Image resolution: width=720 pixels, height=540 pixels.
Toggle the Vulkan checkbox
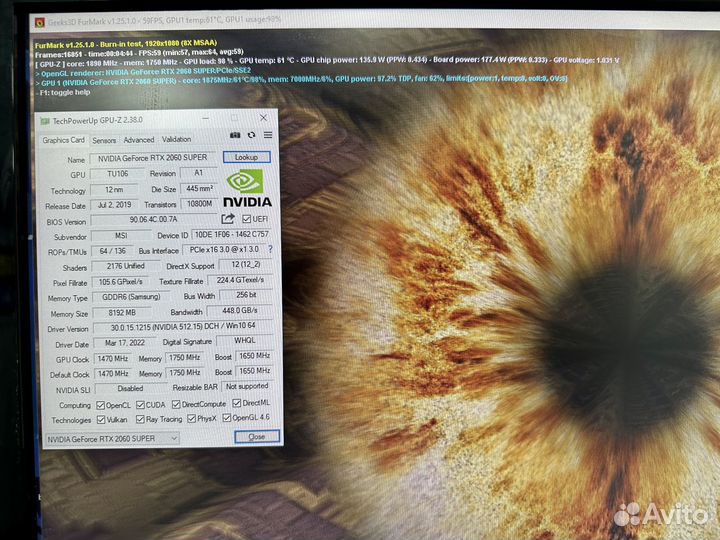101,420
